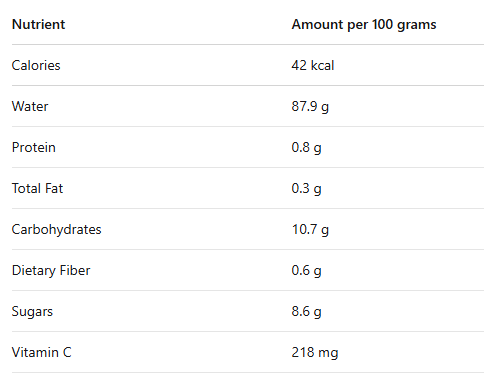
Task: Select the Water row label
Action: [30, 106]
